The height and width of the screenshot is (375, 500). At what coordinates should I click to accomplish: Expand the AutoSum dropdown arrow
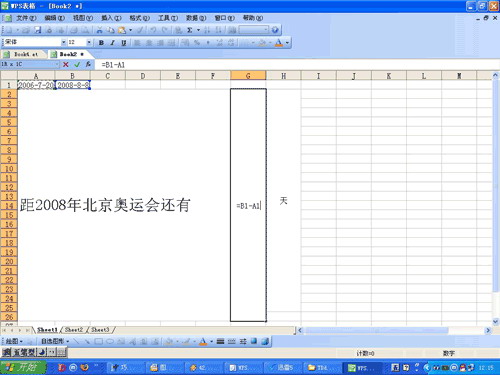198,30
